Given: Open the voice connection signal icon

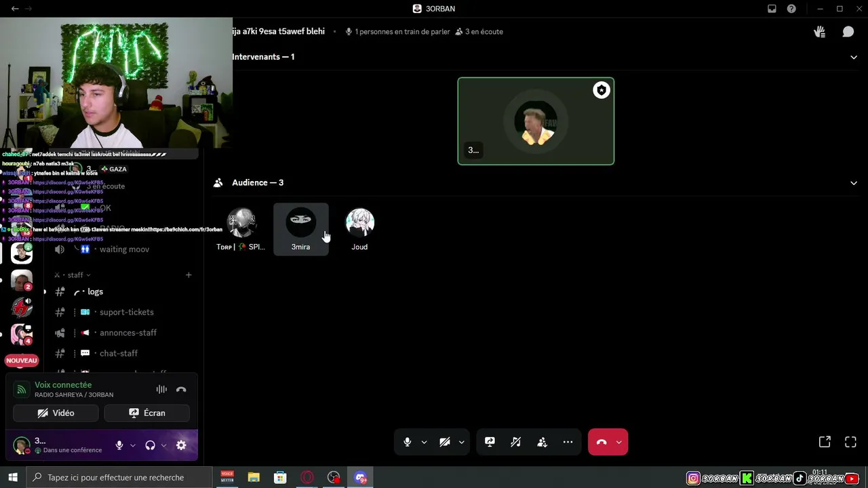Looking at the screenshot, I should point(22,390).
